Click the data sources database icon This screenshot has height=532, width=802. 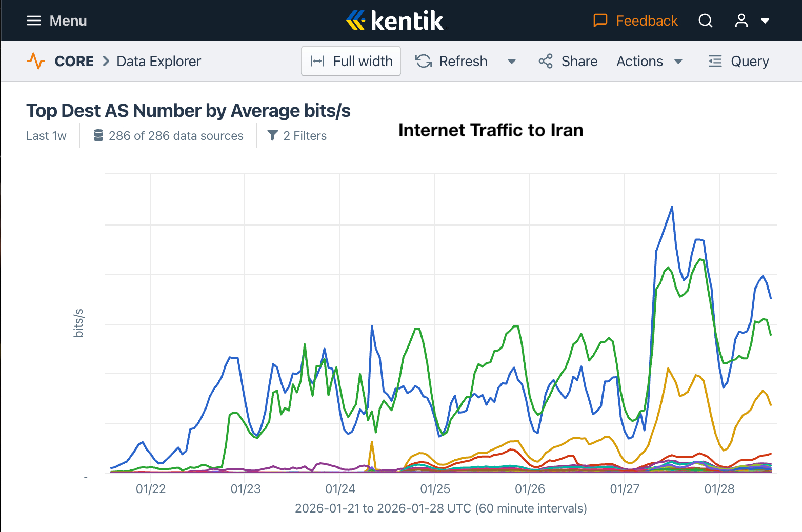click(98, 136)
